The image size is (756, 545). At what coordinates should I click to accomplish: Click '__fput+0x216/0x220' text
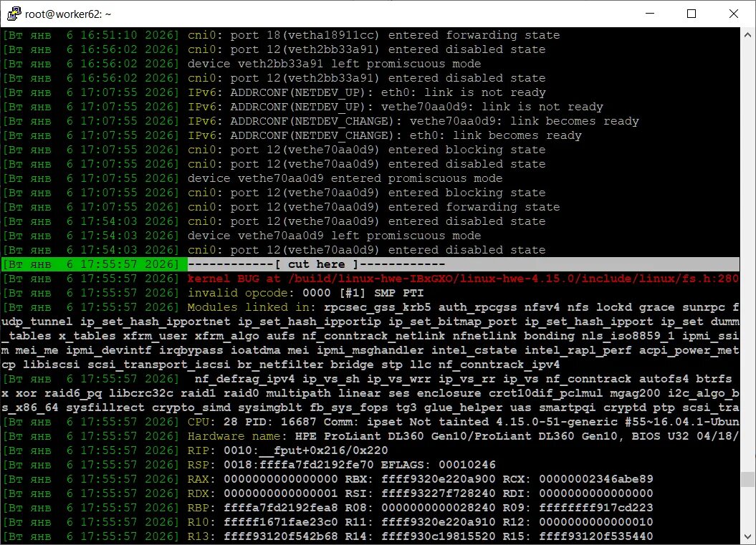pyautogui.click(x=323, y=450)
